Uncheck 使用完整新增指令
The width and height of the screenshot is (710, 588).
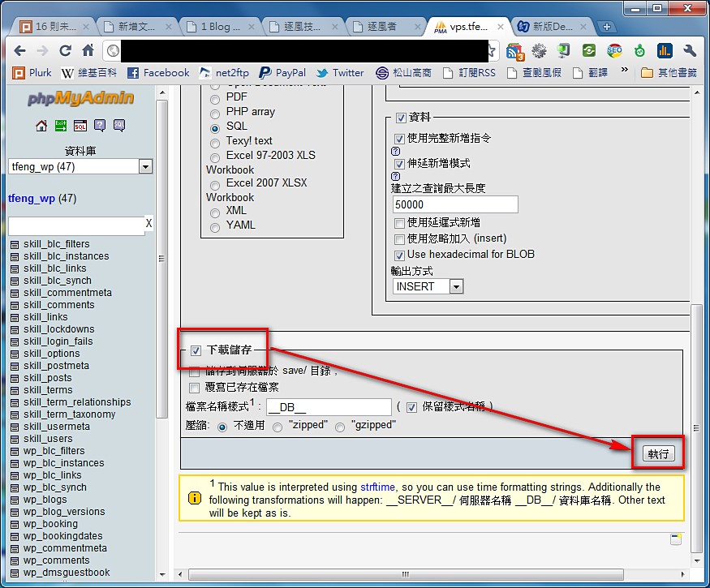pos(399,139)
